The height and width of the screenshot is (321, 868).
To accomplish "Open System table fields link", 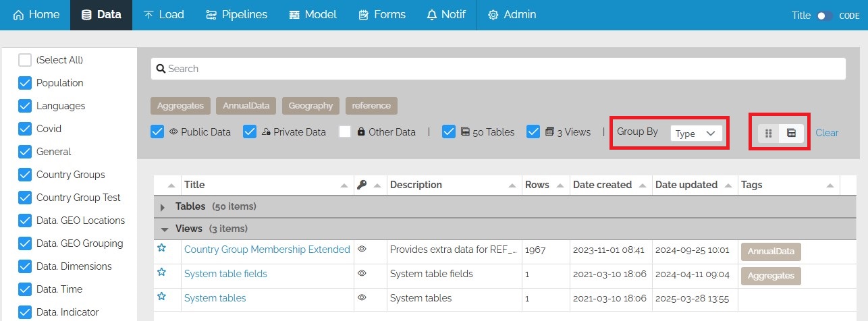I will point(225,274).
